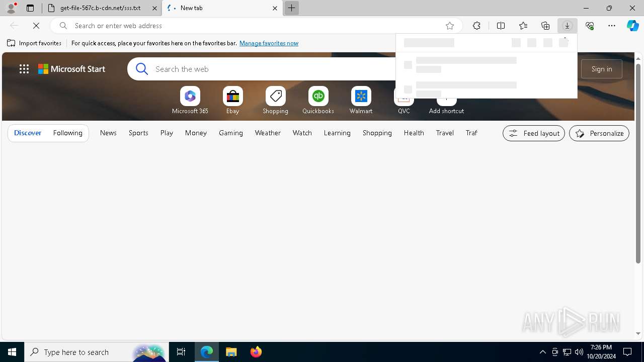Screen dimensions: 644x362
Task: Select the New tab tab
Action: click(x=222, y=8)
